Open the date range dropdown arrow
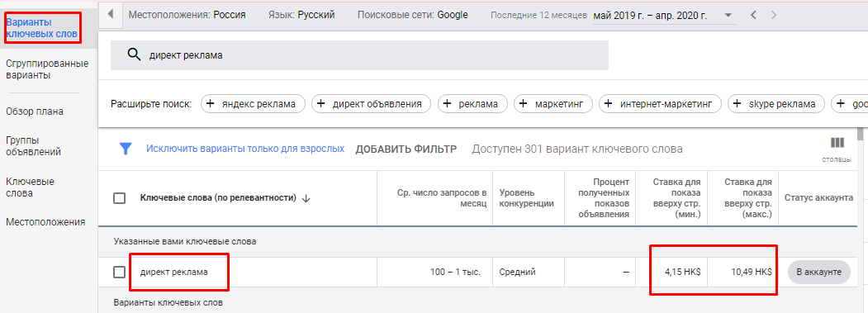The width and height of the screenshot is (868, 313). 728,15
